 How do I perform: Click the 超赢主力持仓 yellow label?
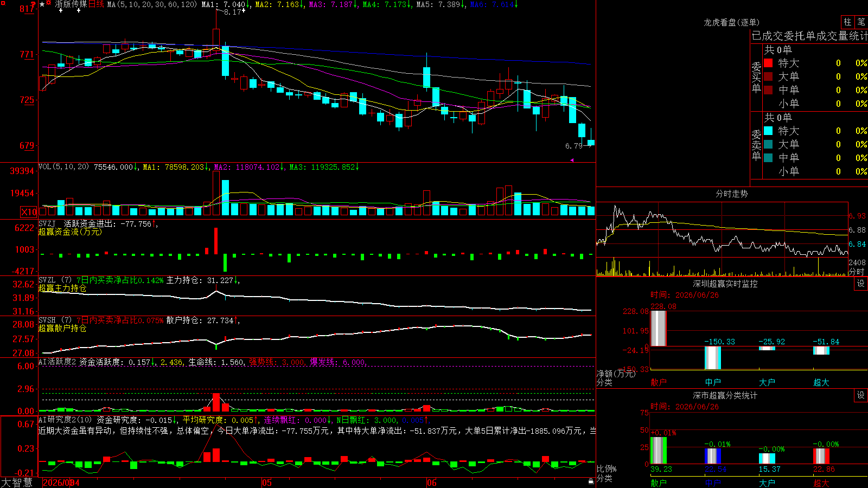pos(62,288)
